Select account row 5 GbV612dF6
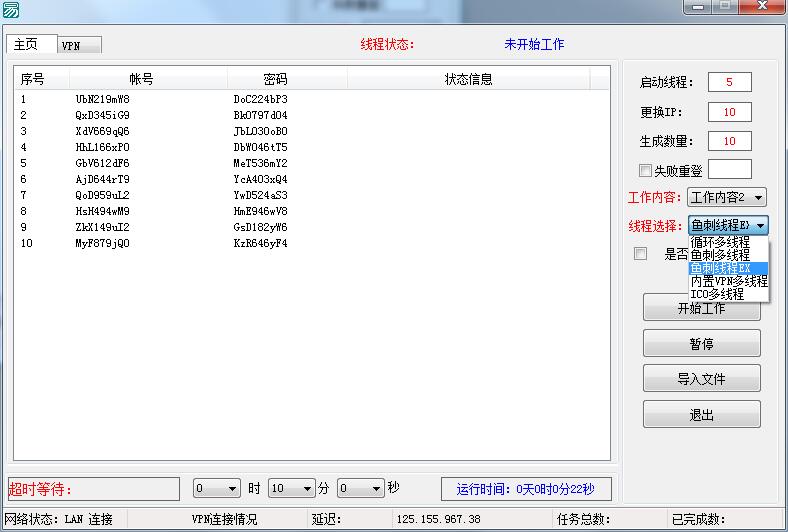This screenshot has height=532, width=788. (102, 163)
